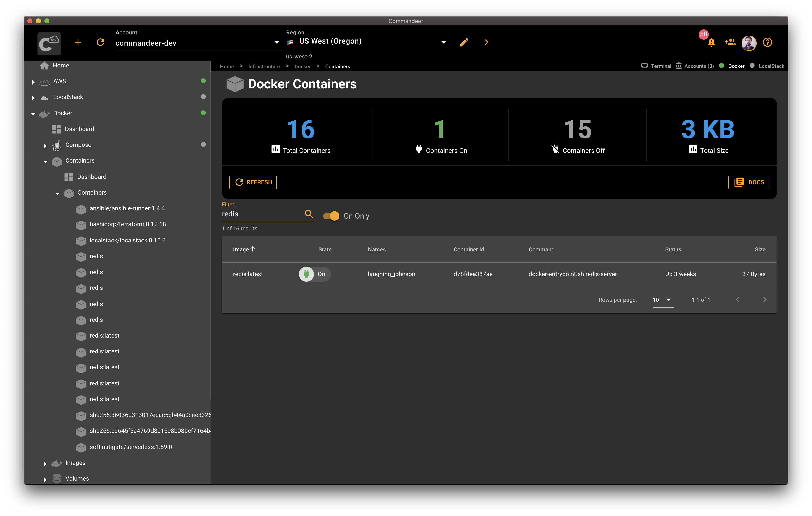Click the Terminal keyboard icon

644,66
